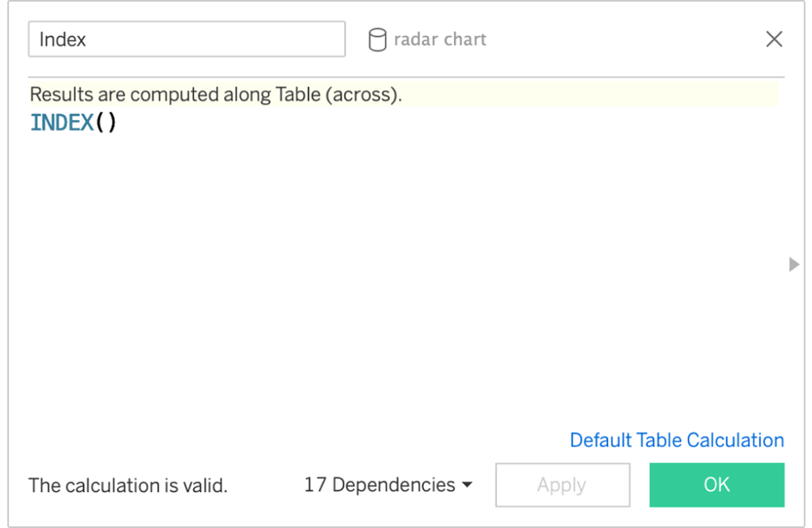Open the 17 Dependencies dropdown
This screenshot has height=528, width=812.
tap(387, 485)
